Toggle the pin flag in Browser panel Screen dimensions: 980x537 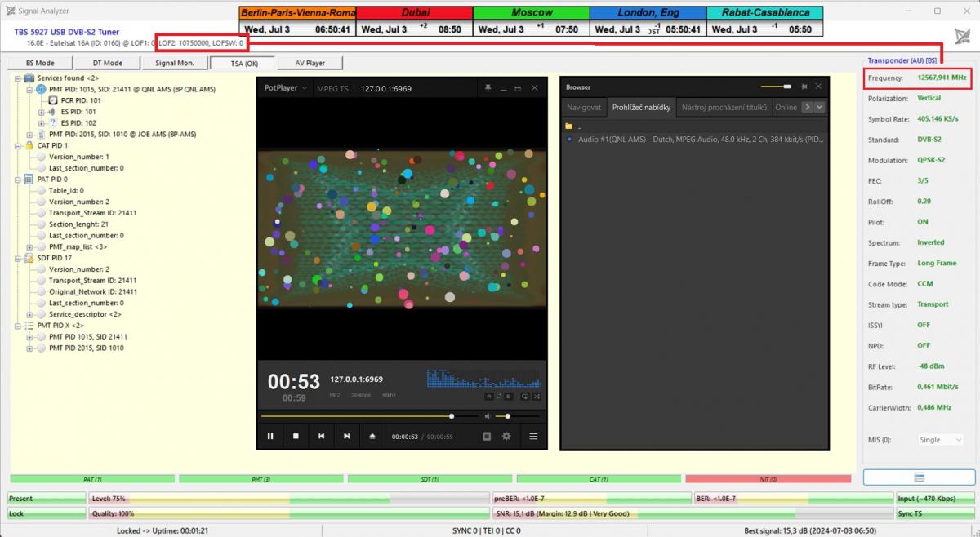click(x=804, y=87)
